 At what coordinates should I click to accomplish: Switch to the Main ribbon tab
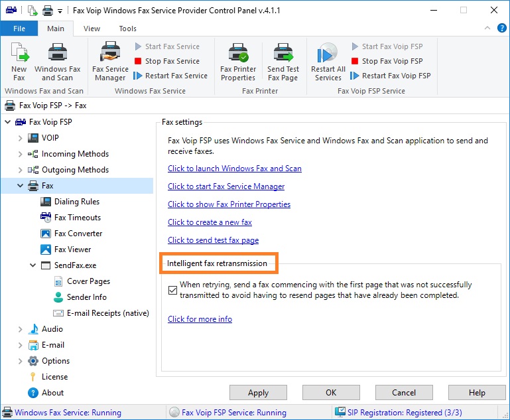coord(56,29)
